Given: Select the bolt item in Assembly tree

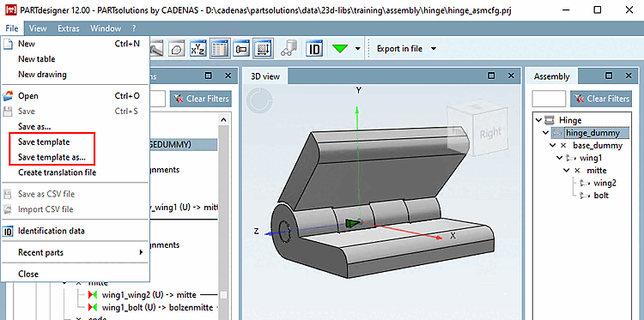Looking at the screenshot, I should [x=601, y=196].
